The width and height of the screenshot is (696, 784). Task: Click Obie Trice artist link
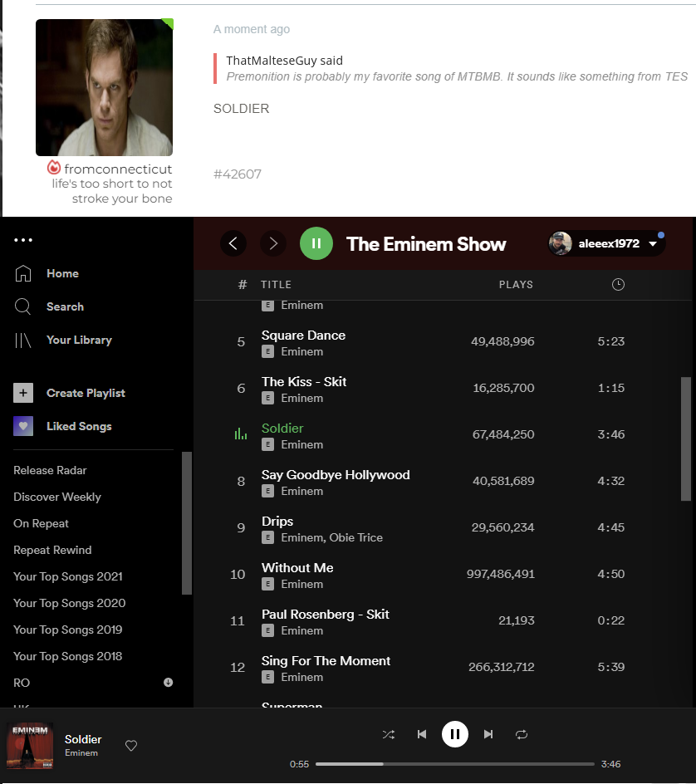pyautogui.click(x=356, y=537)
